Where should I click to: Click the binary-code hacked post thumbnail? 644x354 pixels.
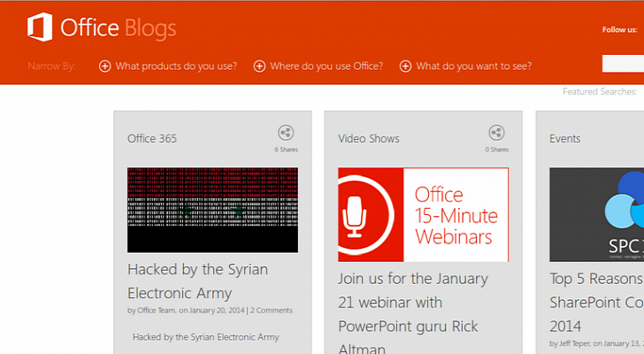pos(212,210)
